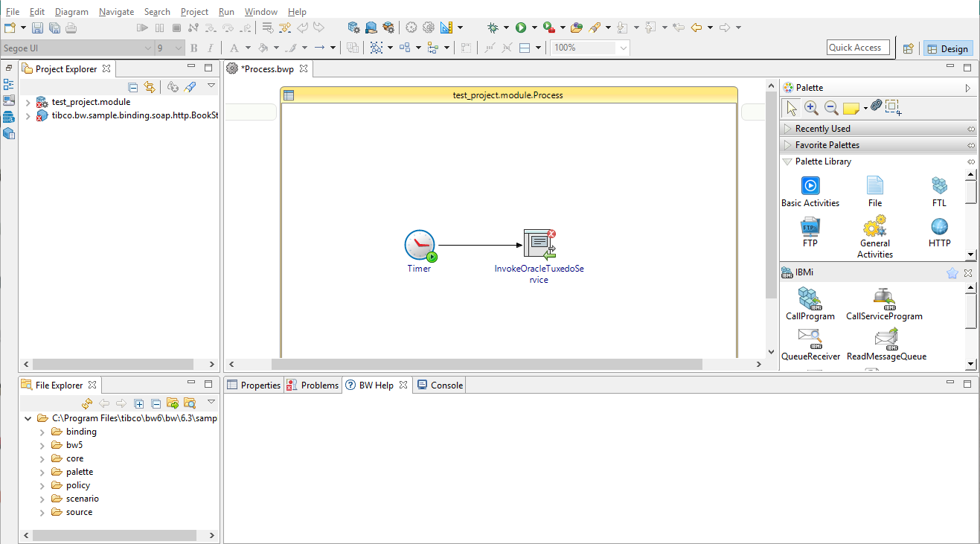Select the ReadMessageQueue IBMi activity

pos(887,345)
